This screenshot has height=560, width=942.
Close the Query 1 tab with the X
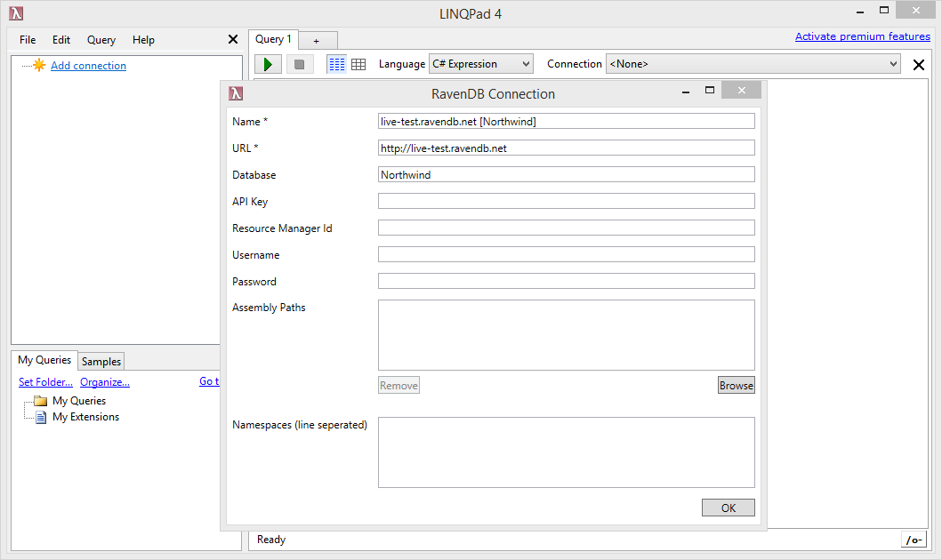919,64
